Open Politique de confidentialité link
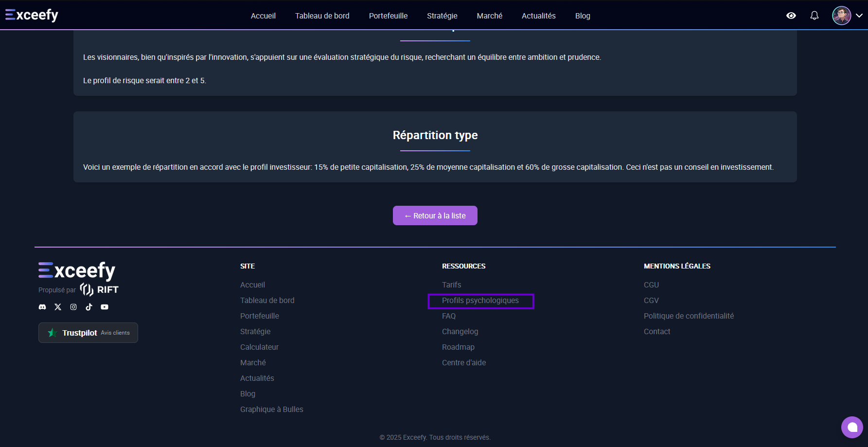This screenshot has height=447, width=868. tap(689, 316)
